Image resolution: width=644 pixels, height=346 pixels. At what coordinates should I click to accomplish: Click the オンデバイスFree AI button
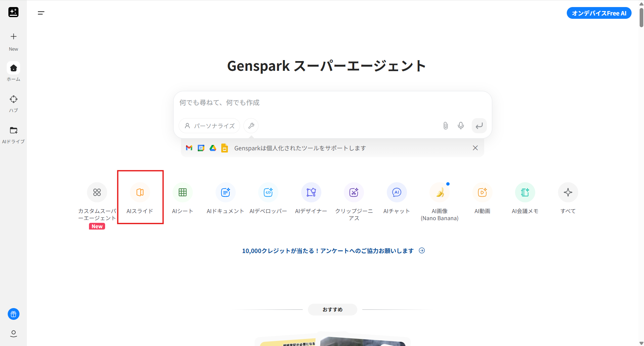pyautogui.click(x=599, y=13)
